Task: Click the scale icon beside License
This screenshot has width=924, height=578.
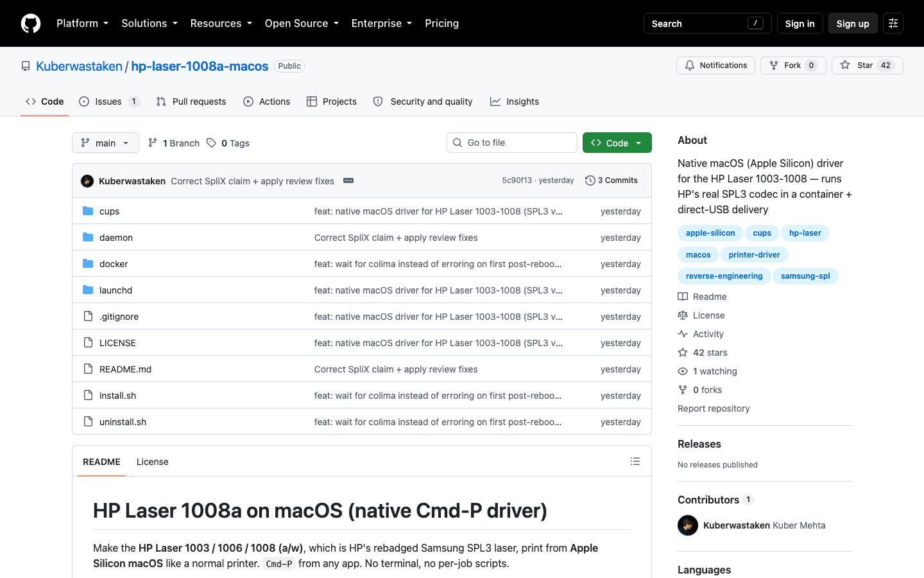Action: point(683,315)
